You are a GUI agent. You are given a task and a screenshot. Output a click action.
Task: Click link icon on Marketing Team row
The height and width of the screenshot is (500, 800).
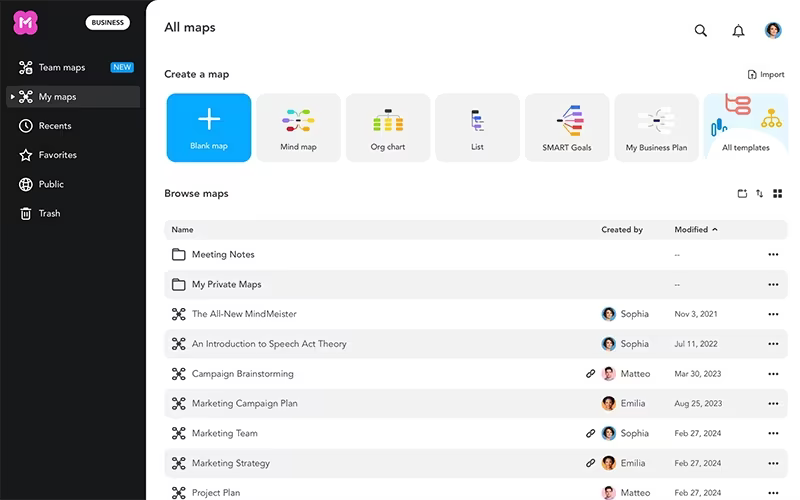coord(590,433)
